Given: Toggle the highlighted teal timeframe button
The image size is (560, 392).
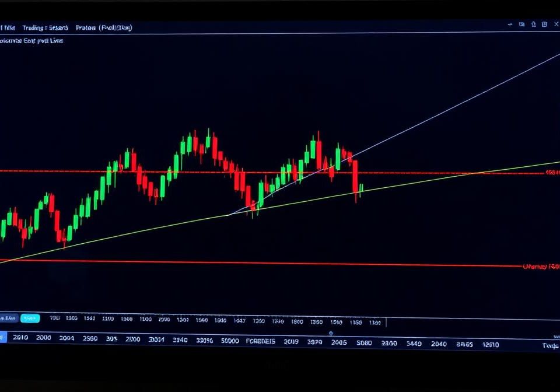Looking at the screenshot, I should coord(30,318).
